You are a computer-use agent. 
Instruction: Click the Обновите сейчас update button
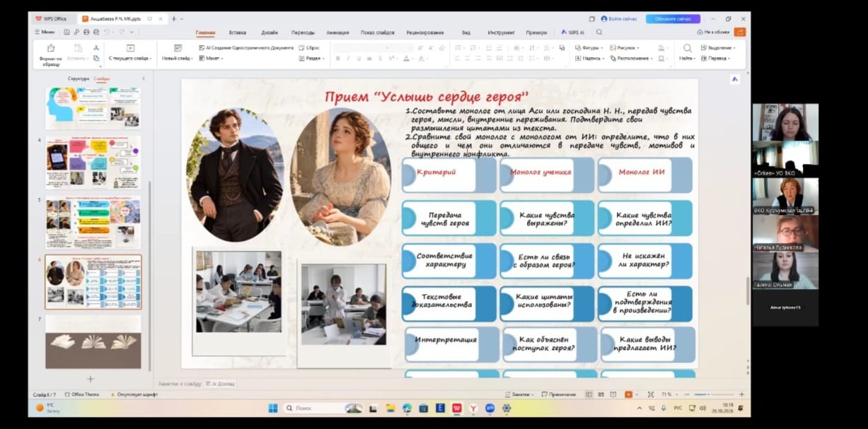pyautogui.click(x=673, y=19)
